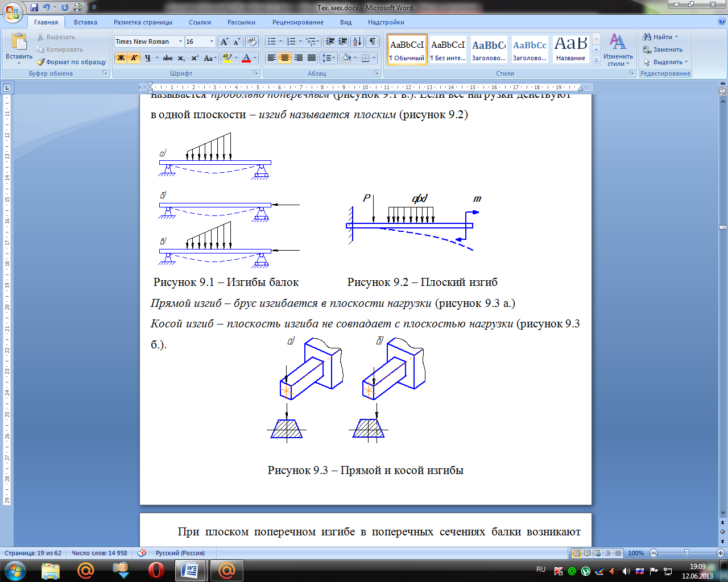Apply red font color
Viewport: 728px width, 582px height.
pyautogui.click(x=246, y=58)
